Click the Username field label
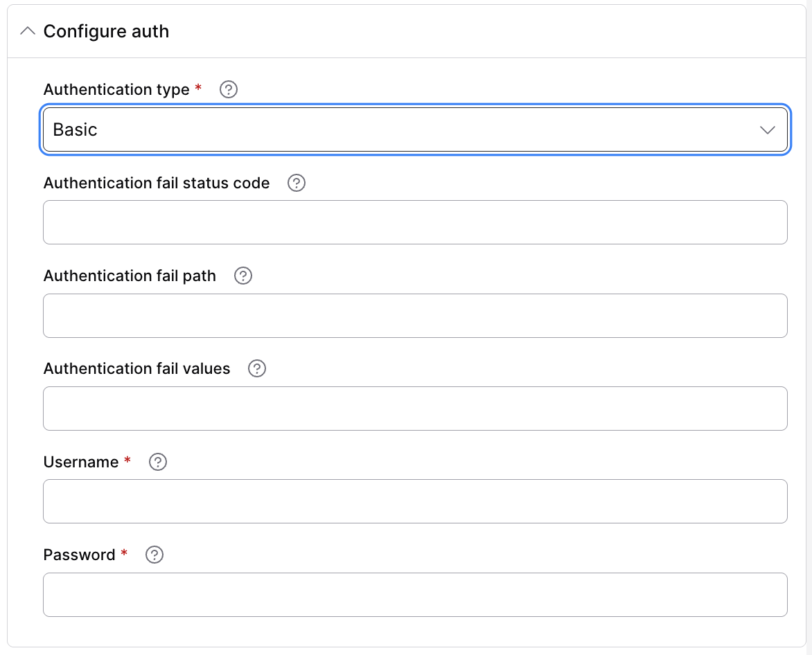The height and width of the screenshot is (655, 812). [81, 462]
